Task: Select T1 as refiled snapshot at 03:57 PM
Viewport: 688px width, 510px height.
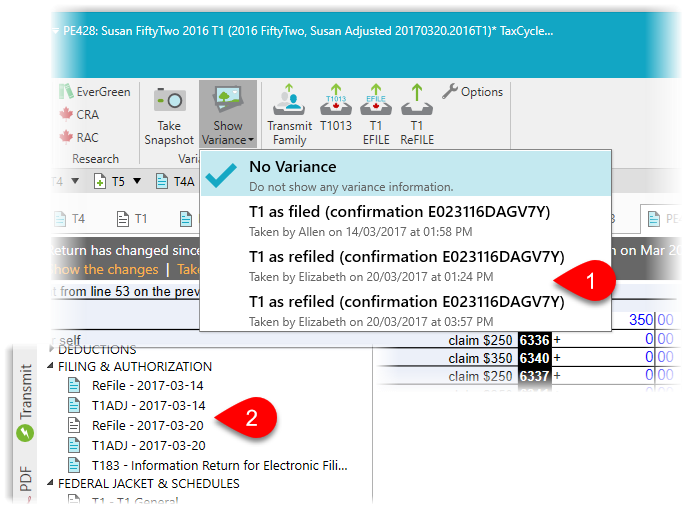Action: click(406, 310)
